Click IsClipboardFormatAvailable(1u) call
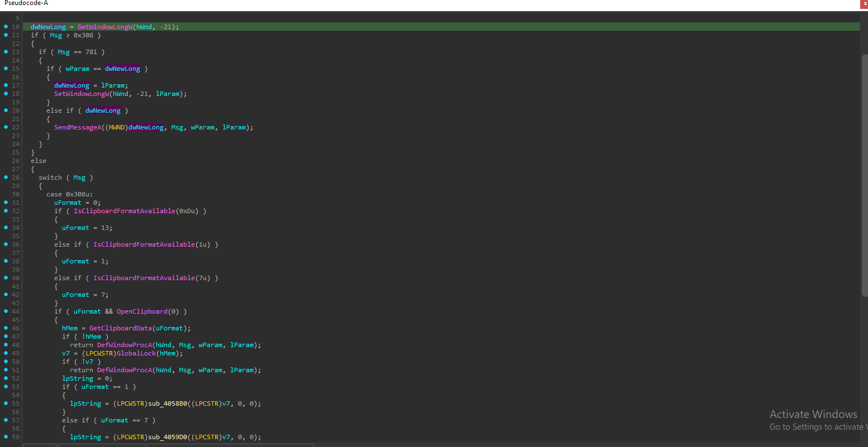This screenshot has height=447, width=868. [x=152, y=244]
